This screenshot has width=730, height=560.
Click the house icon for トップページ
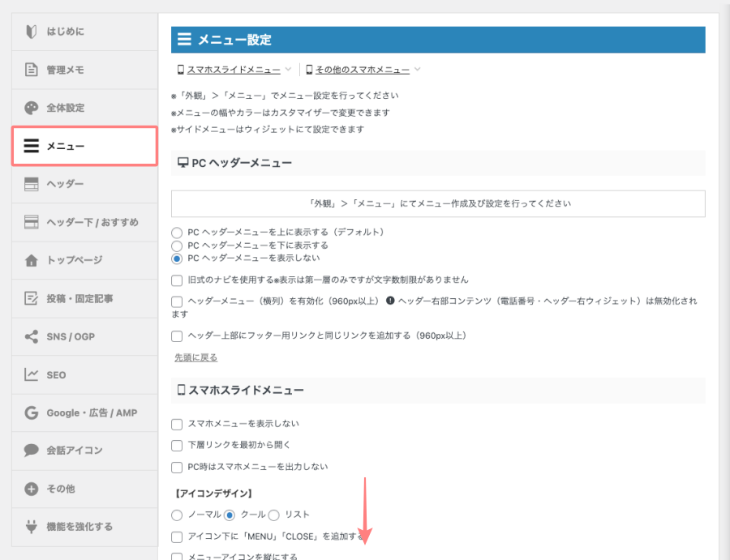31,260
